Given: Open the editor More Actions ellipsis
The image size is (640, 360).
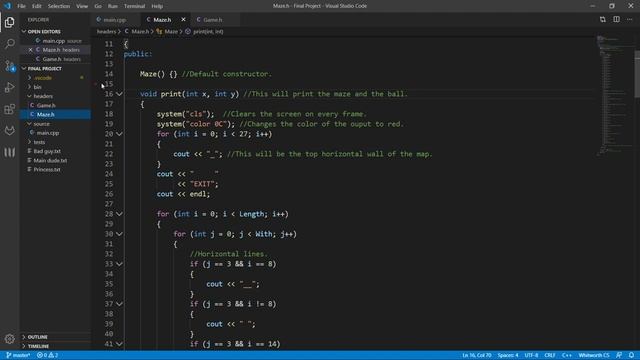Looking at the screenshot, I should 630,19.
